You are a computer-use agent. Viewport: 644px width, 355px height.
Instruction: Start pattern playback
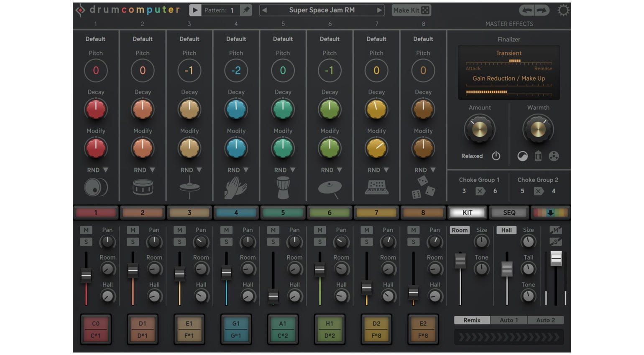point(195,10)
